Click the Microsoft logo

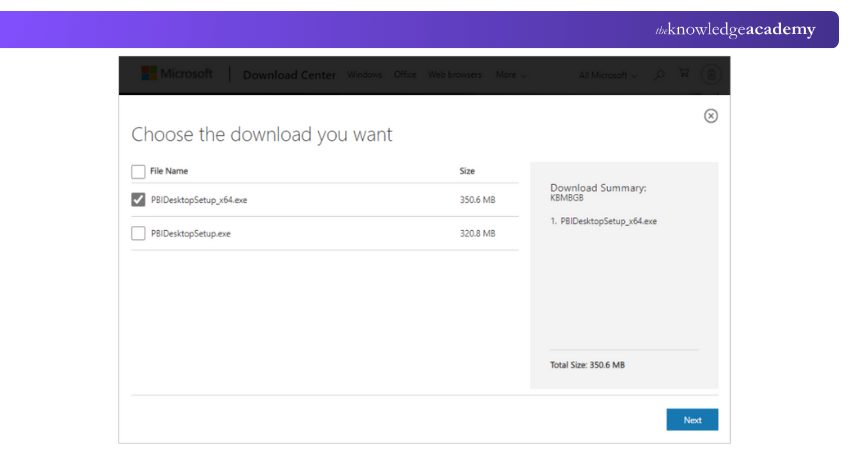(x=177, y=74)
